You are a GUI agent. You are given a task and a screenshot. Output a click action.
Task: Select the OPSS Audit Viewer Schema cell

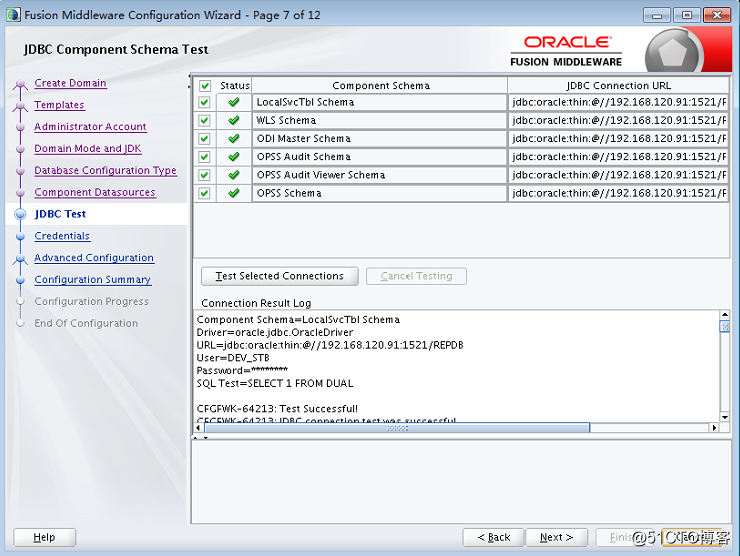(x=379, y=175)
